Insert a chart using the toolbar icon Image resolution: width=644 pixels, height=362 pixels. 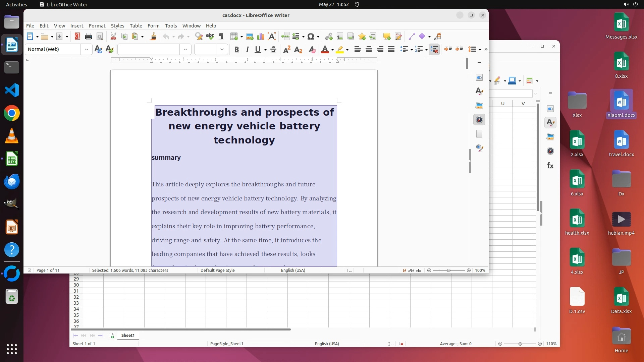click(x=261, y=37)
